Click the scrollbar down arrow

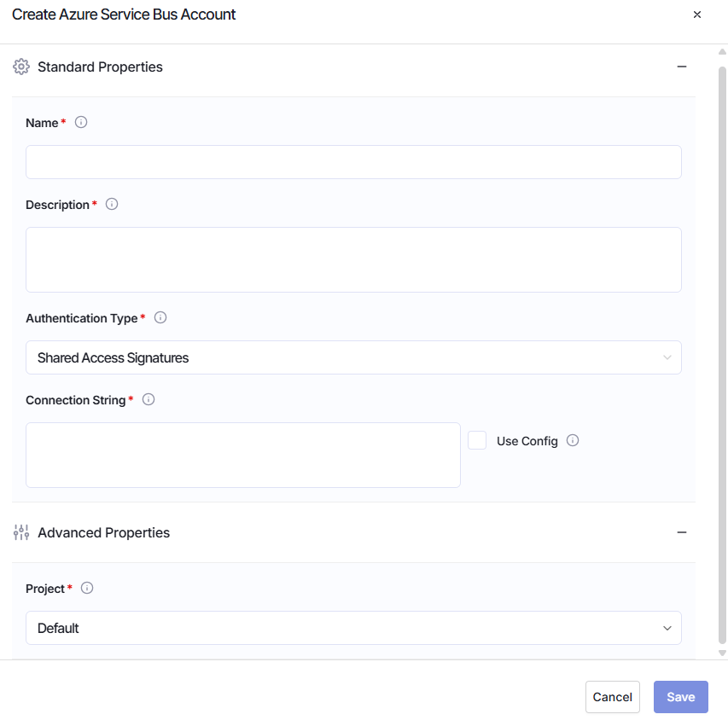point(722,653)
